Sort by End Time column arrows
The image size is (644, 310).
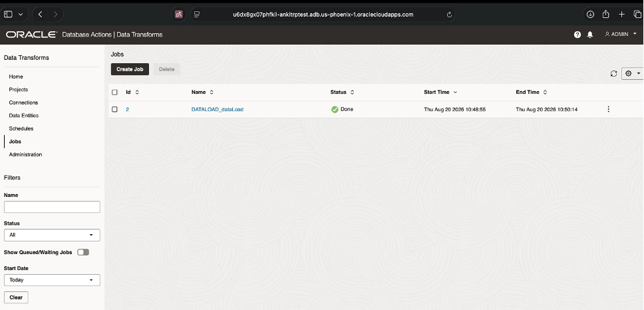[x=545, y=92]
